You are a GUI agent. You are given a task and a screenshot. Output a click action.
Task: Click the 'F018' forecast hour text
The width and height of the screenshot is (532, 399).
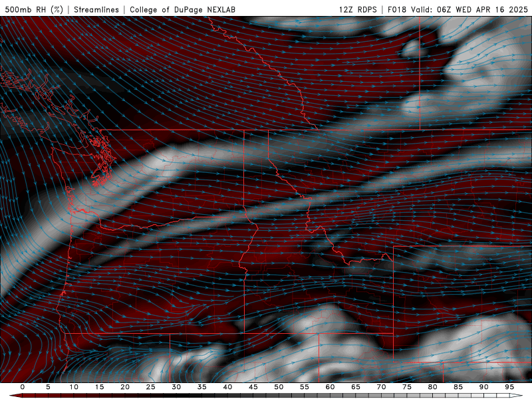coord(397,9)
